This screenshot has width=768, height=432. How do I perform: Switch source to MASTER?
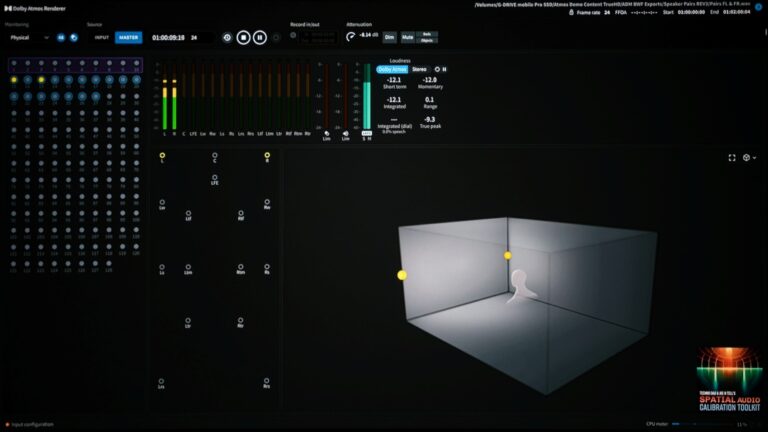(x=128, y=38)
